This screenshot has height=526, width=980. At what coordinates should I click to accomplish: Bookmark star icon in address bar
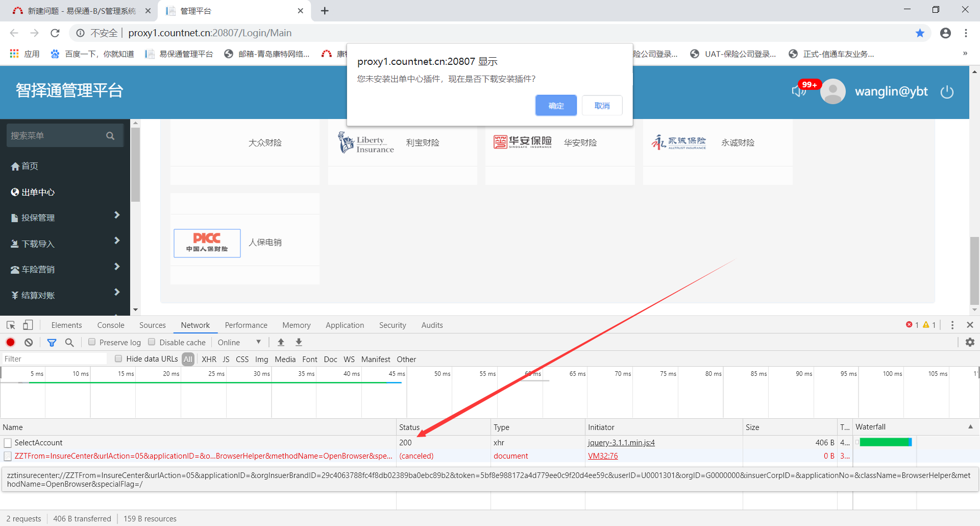coord(920,33)
